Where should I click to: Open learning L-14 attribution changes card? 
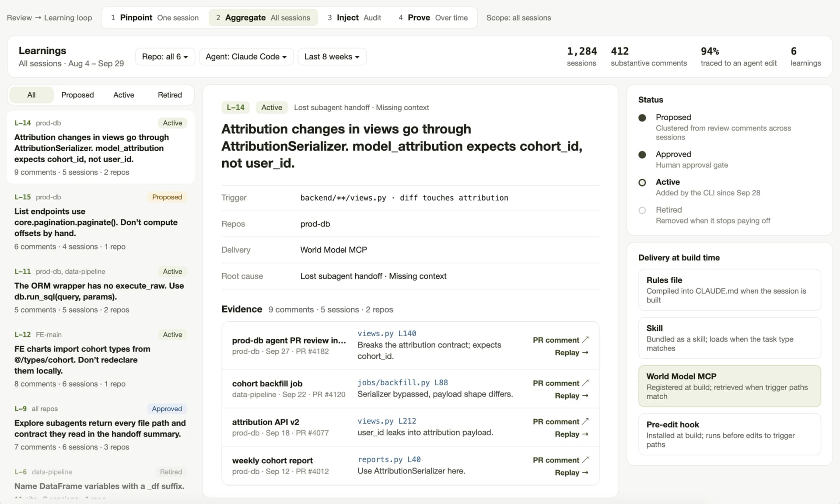101,147
